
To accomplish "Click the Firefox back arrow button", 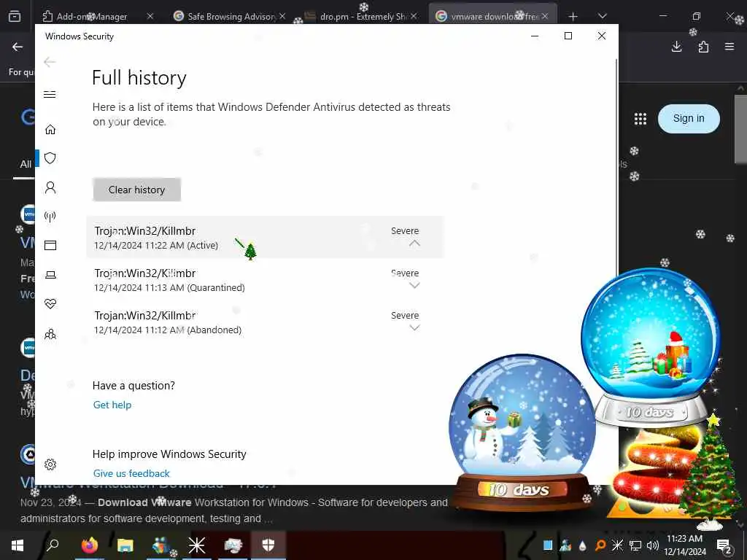I will pyautogui.click(x=18, y=47).
